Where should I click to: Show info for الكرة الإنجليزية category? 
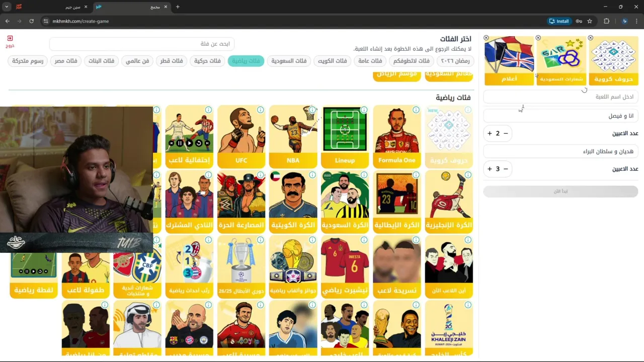point(468,175)
